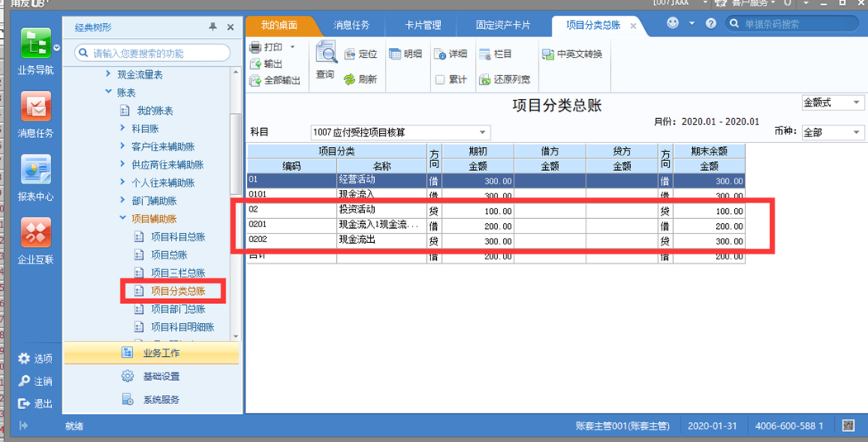The height and width of the screenshot is (442, 868).
Task: Open 项目科目明细账 report
Action: [x=183, y=327]
